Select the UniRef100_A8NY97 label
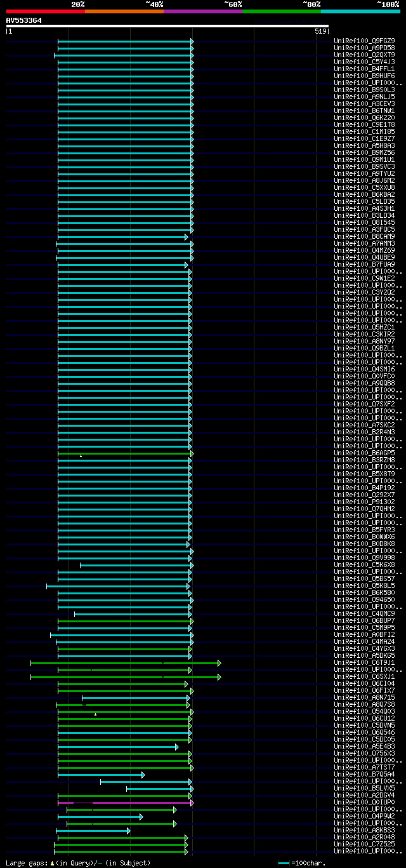 (364, 341)
